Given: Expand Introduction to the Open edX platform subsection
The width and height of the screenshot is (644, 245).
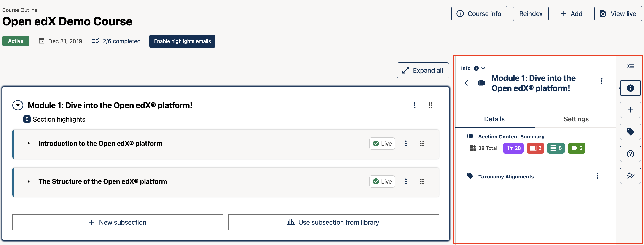Looking at the screenshot, I should 29,144.
